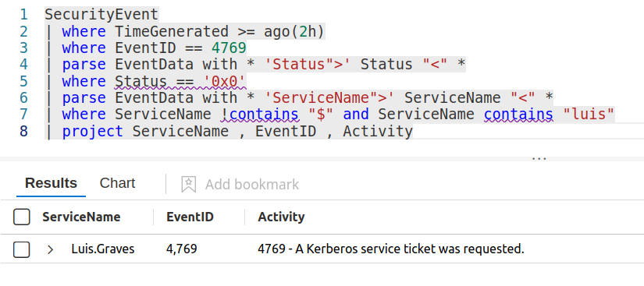Screen dimensions: 644x286
Task: Click the Add bookmark button label
Action: [x=252, y=185]
